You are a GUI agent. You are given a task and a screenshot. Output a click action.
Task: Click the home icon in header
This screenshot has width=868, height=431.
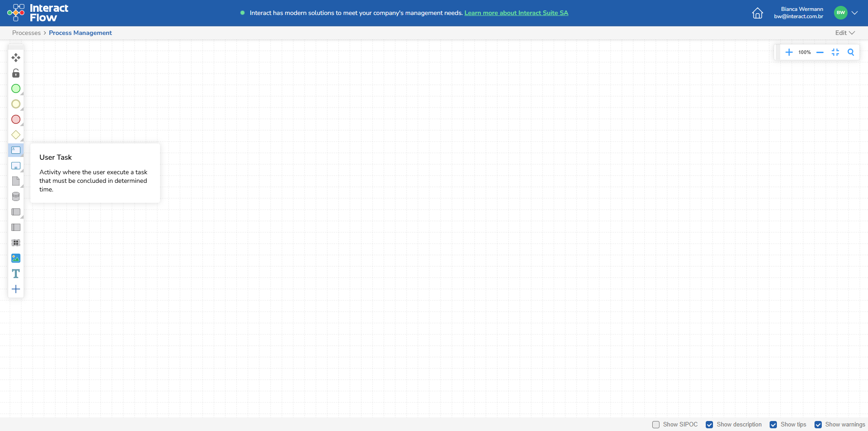tap(757, 13)
